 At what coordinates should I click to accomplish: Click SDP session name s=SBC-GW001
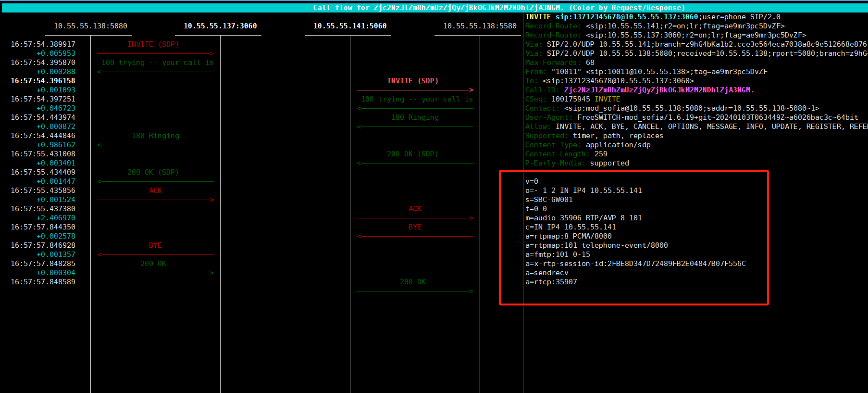point(549,200)
